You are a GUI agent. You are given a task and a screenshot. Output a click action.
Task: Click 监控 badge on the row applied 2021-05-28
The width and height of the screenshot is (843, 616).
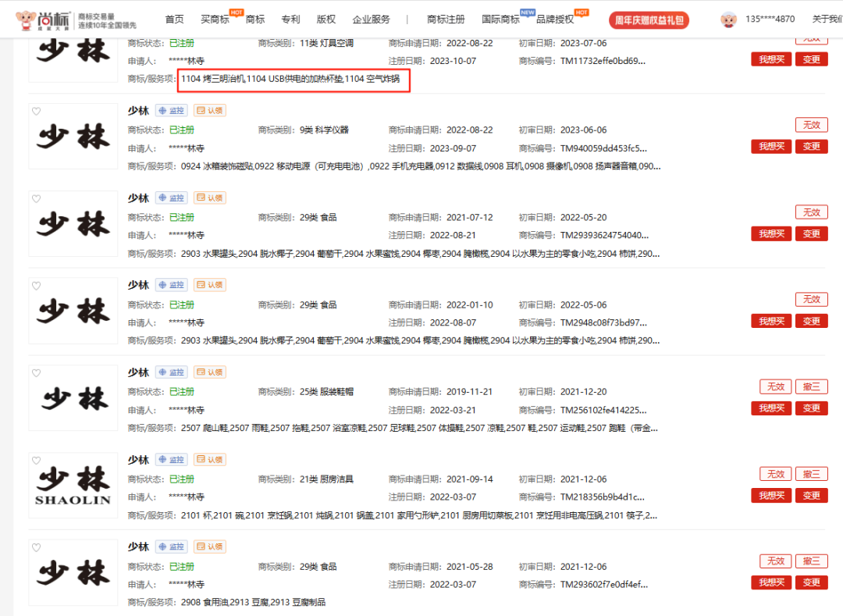(172, 547)
